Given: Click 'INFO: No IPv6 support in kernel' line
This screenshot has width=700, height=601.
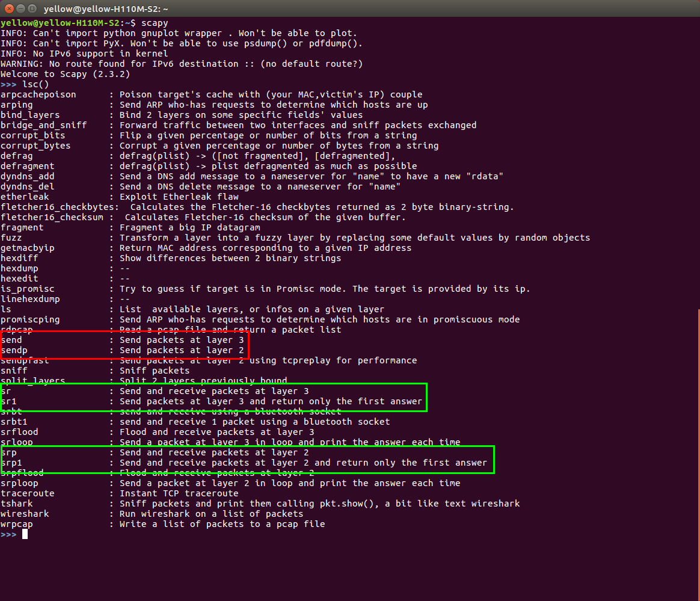Looking at the screenshot, I should point(84,54).
